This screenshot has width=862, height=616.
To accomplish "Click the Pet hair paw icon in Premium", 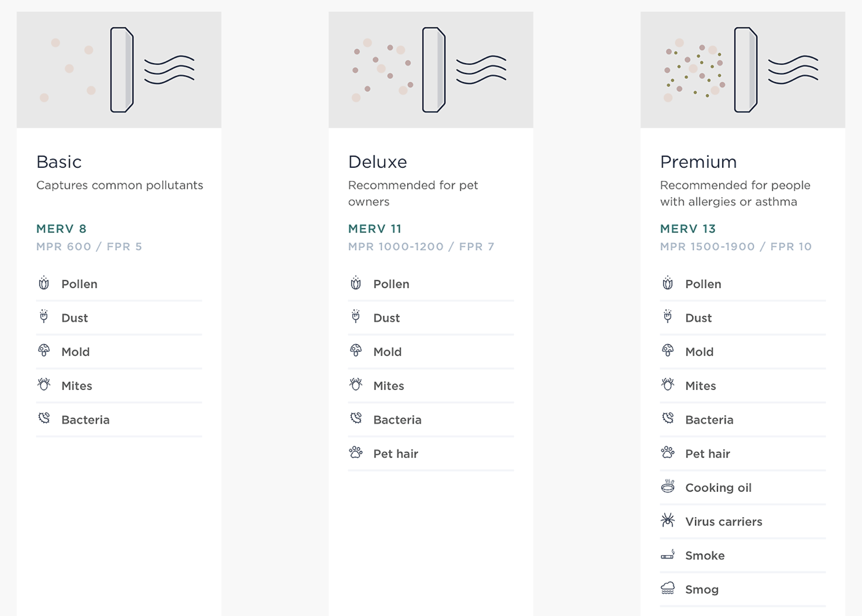I will tap(668, 453).
